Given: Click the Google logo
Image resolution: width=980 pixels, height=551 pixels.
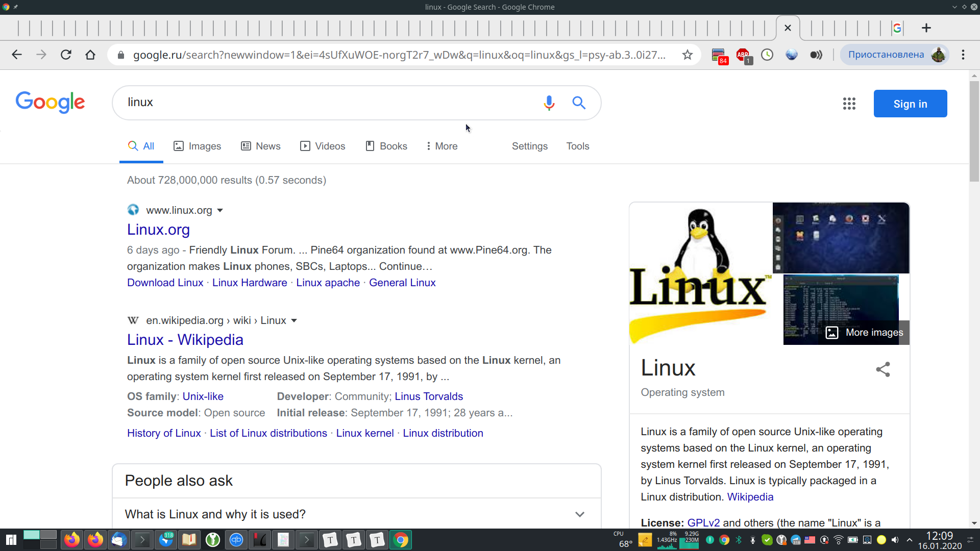Looking at the screenshot, I should point(50,103).
